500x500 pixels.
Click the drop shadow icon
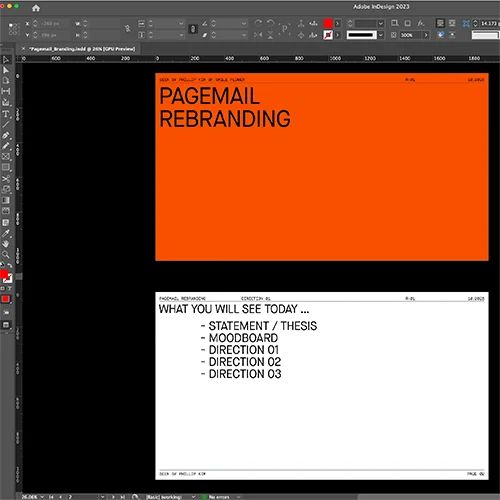click(x=407, y=23)
